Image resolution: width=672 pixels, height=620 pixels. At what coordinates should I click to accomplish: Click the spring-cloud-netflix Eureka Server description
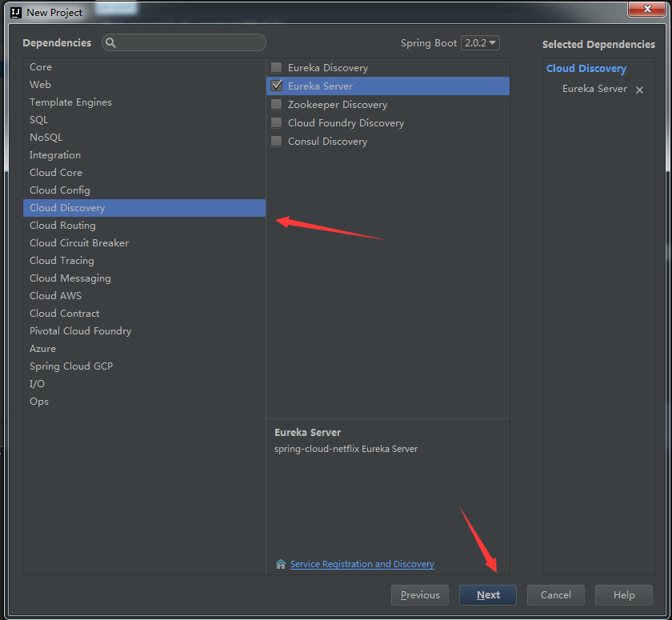(346, 449)
